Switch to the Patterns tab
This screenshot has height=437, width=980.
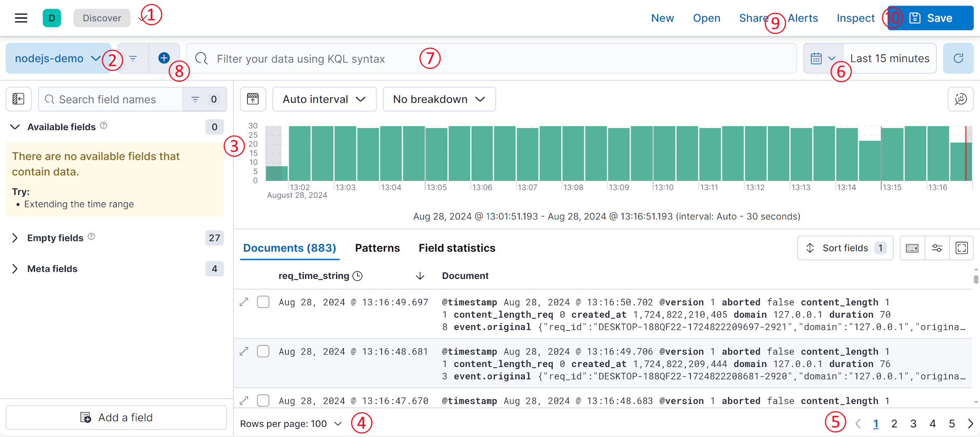377,248
